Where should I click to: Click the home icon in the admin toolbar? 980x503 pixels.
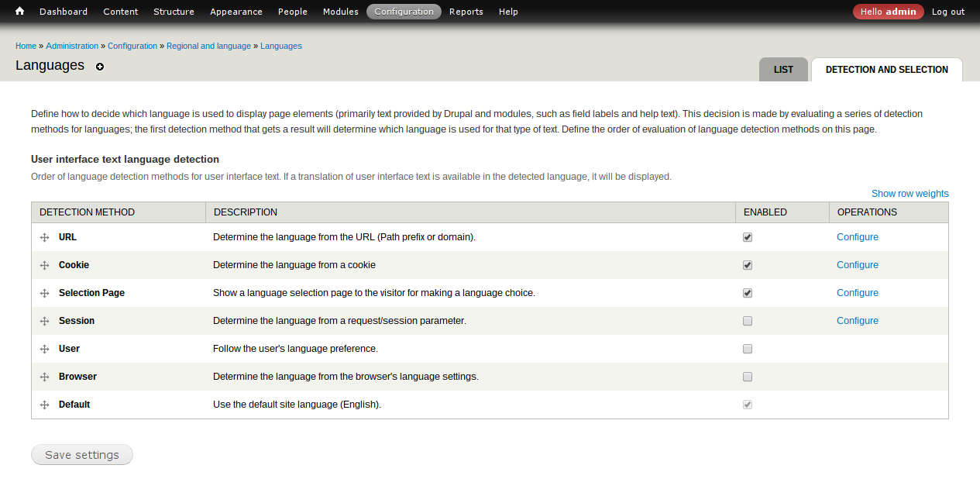click(x=18, y=11)
